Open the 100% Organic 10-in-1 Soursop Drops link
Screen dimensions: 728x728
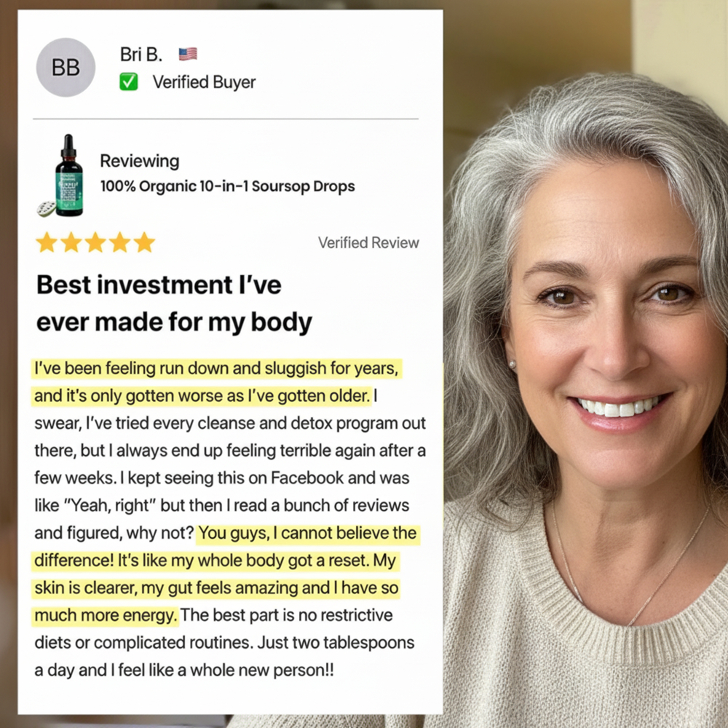click(x=227, y=186)
